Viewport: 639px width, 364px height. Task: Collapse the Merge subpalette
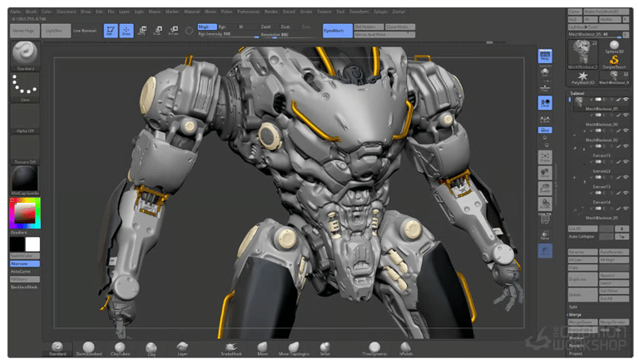pyautogui.click(x=576, y=315)
